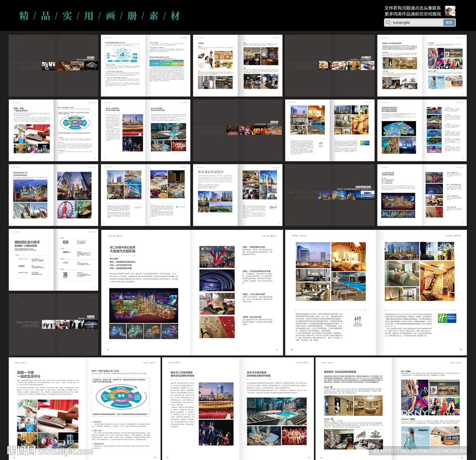Open the small second-row hotel spread with Holiday Inn logo

point(330,130)
